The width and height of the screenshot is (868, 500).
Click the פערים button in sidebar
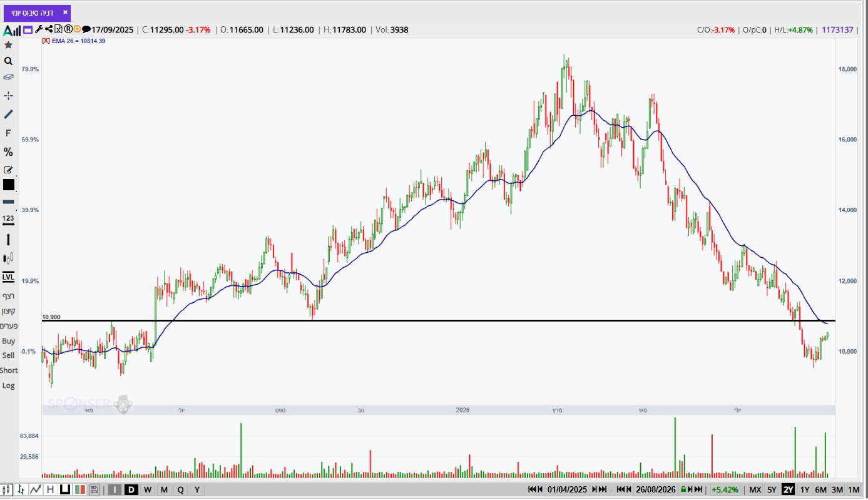coord(8,326)
